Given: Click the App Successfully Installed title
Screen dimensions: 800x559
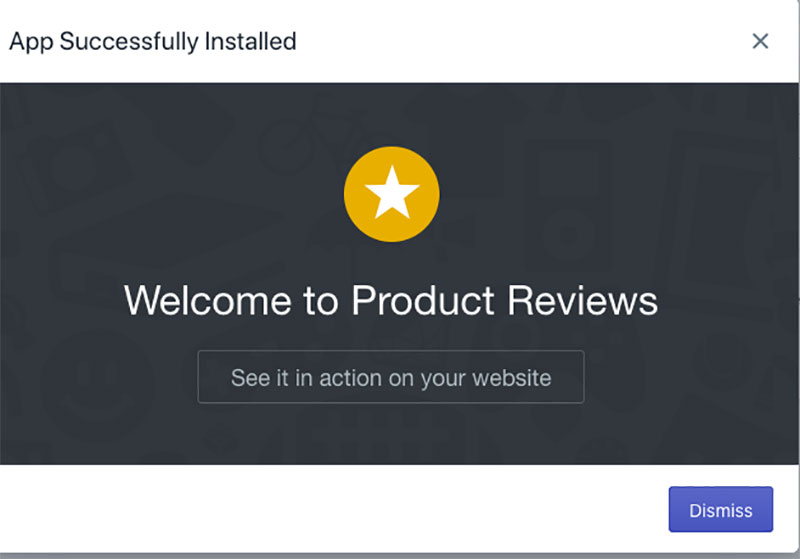Looking at the screenshot, I should click(153, 42).
